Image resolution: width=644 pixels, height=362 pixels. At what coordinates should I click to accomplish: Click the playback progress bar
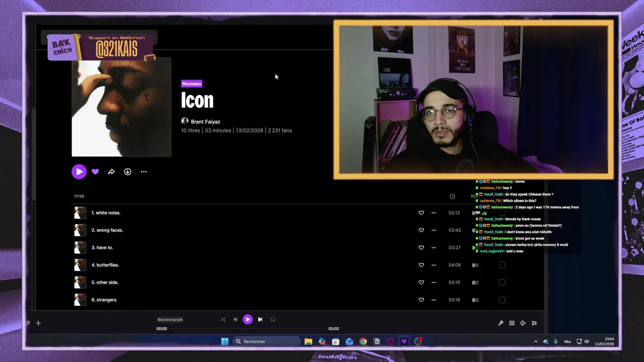(x=248, y=329)
